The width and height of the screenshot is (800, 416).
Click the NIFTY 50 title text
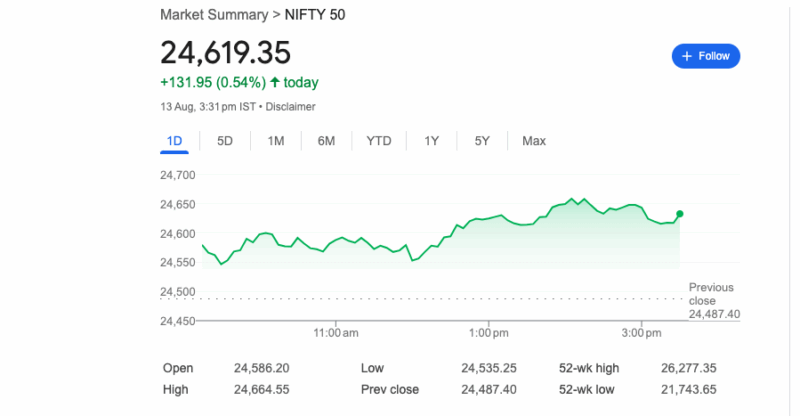click(319, 15)
